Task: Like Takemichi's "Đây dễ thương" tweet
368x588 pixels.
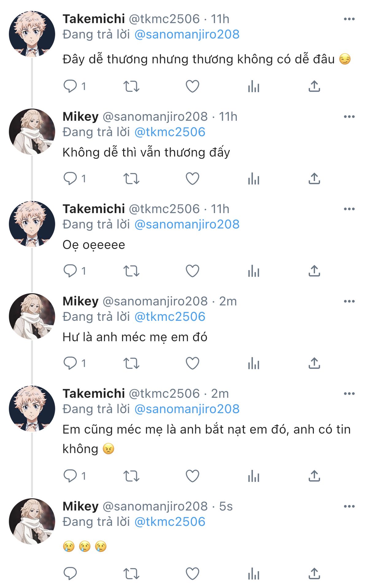Action: pos(192,86)
